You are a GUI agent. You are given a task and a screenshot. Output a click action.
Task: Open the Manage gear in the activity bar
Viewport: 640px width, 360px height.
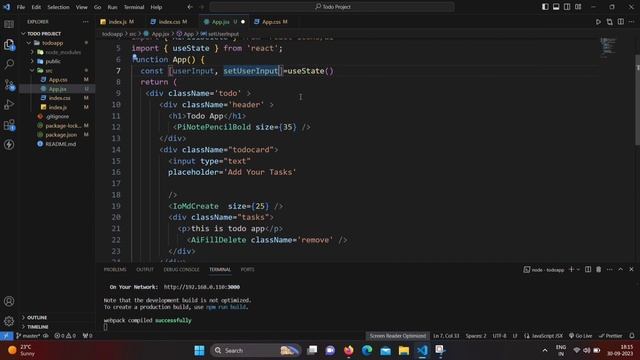point(9,321)
